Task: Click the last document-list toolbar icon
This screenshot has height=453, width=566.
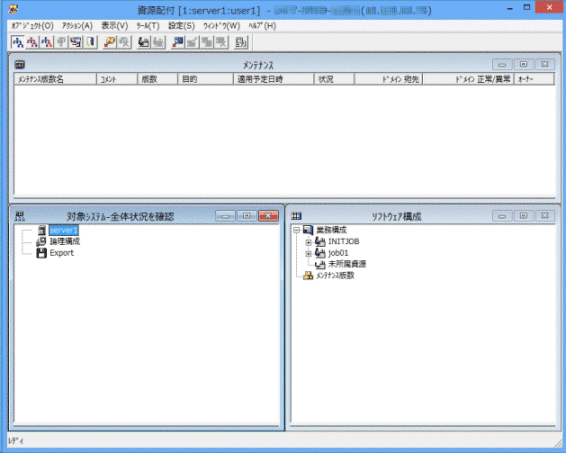Action: point(240,42)
